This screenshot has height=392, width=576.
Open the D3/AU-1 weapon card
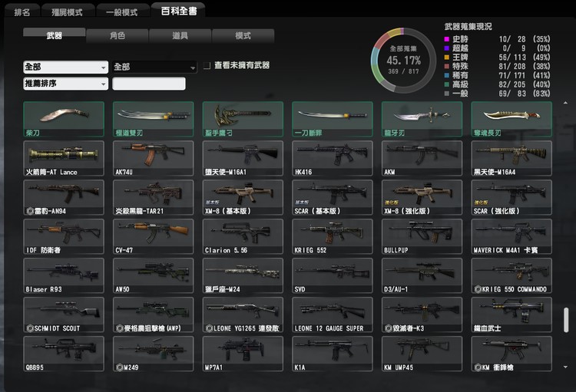pos(422,275)
